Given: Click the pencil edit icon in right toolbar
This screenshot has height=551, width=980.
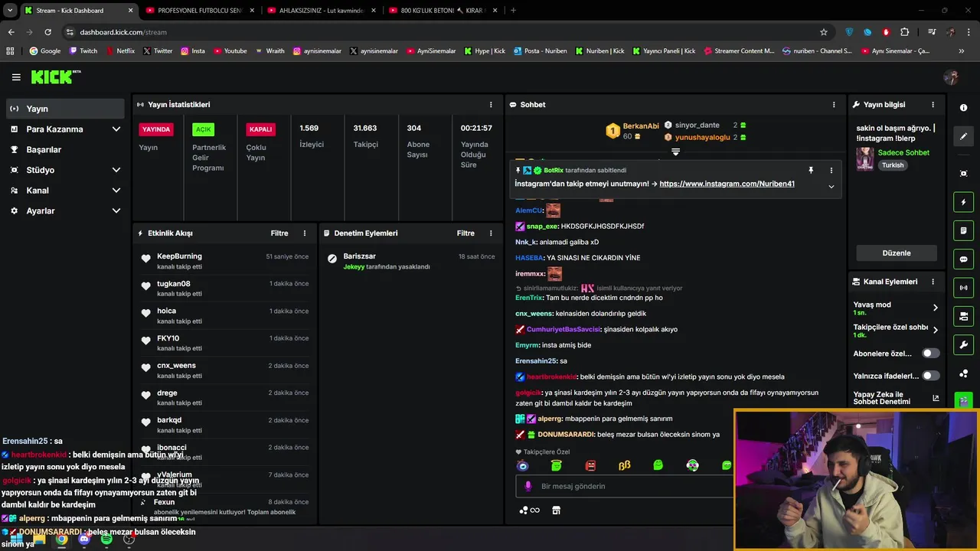Looking at the screenshot, I should (x=964, y=136).
